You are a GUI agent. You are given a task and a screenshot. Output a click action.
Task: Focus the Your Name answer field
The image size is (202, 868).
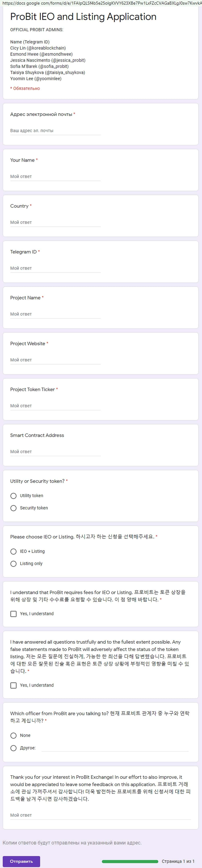(x=55, y=177)
